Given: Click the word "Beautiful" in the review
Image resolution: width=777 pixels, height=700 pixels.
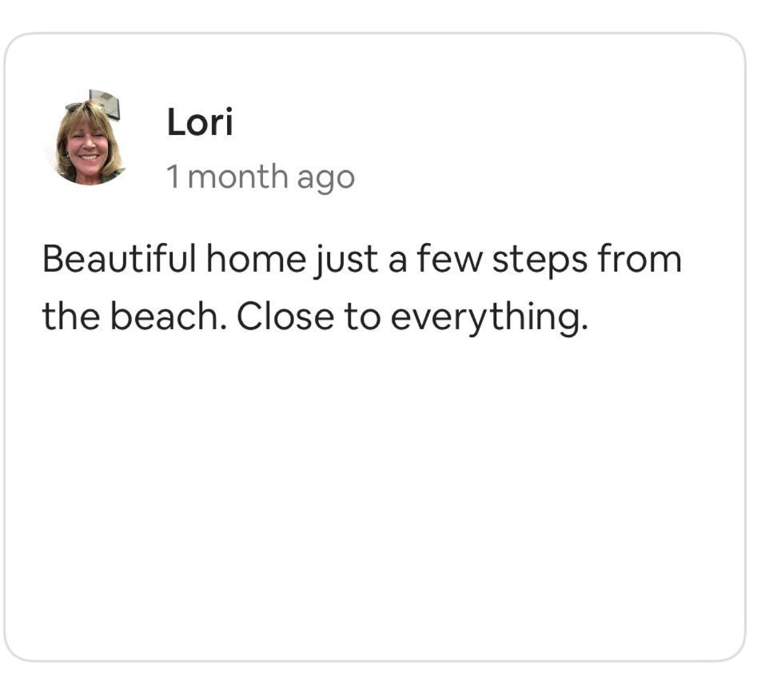Looking at the screenshot, I should tap(119, 259).
